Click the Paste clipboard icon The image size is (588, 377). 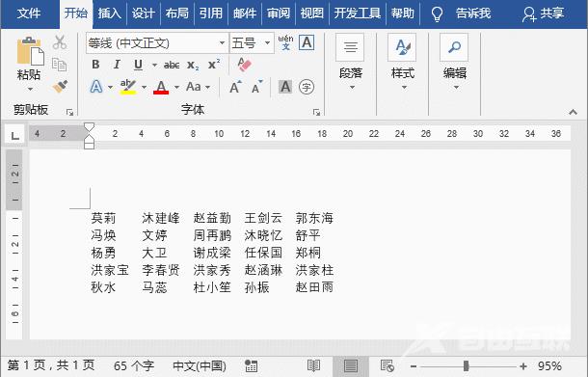(30, 51)
